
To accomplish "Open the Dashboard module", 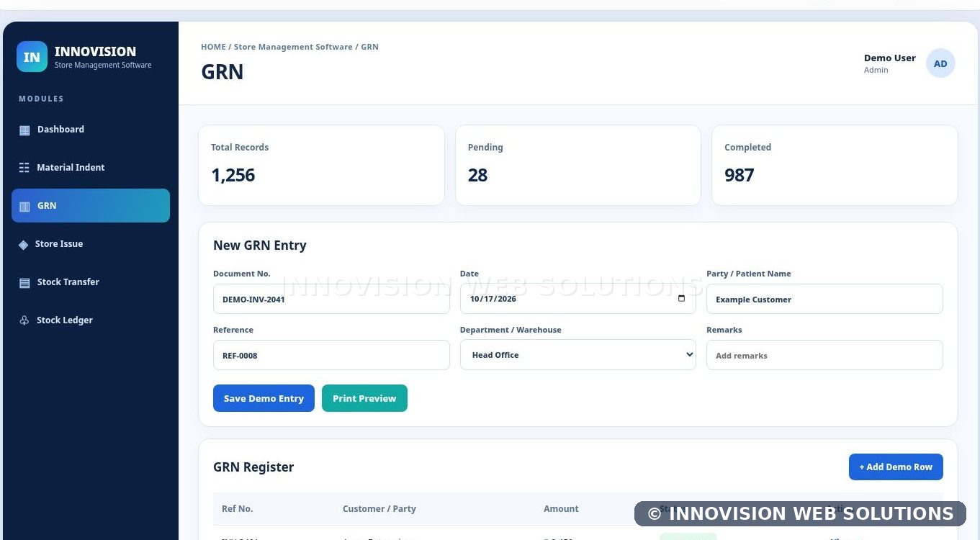I will pyautogui.click(x=91, y=130).
